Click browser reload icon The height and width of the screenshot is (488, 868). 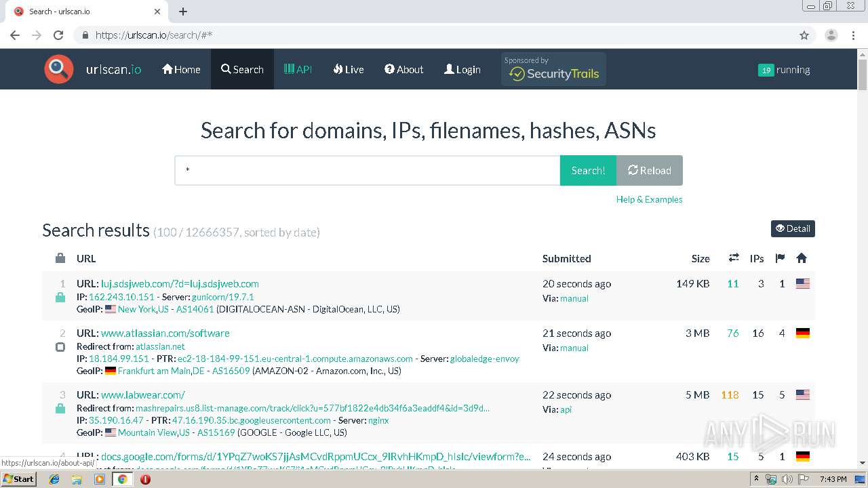click(x=58, y=35)
